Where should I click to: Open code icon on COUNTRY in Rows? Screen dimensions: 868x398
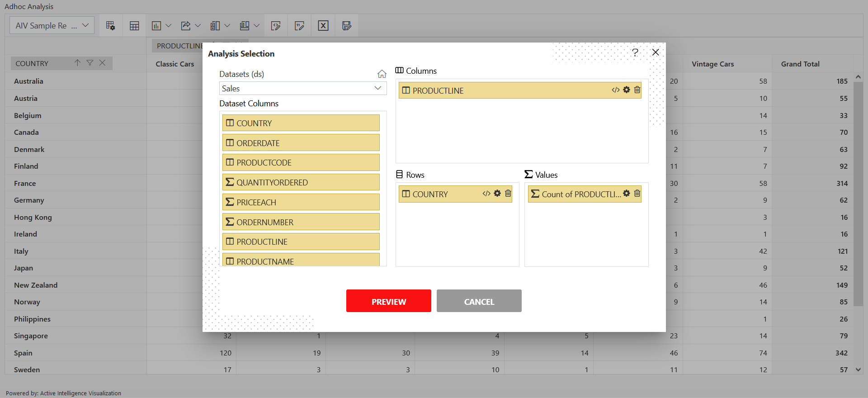coord(486,194)
